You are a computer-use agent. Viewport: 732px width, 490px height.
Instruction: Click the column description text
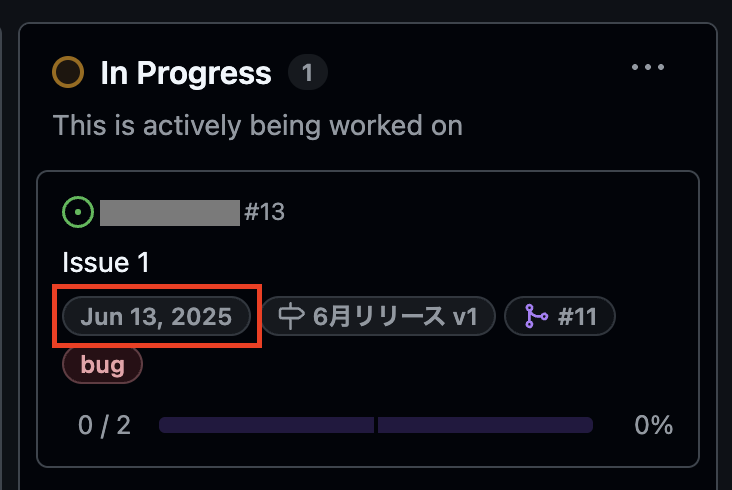pyautogui.click(x=258, y=126)
